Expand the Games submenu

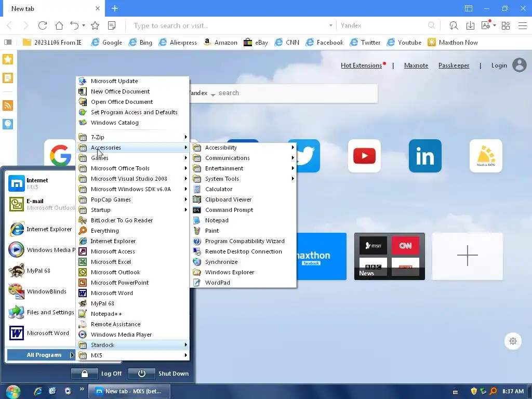(x=132, y=158)
